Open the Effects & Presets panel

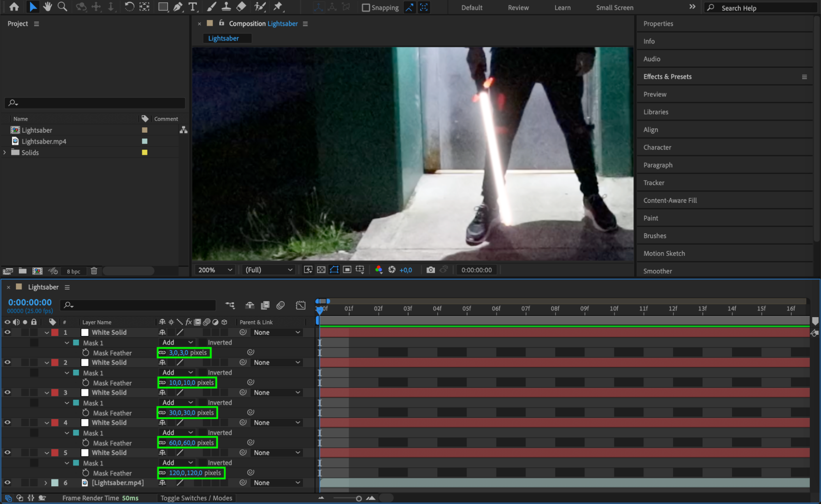pyautogui.click(x=667, y=76)
